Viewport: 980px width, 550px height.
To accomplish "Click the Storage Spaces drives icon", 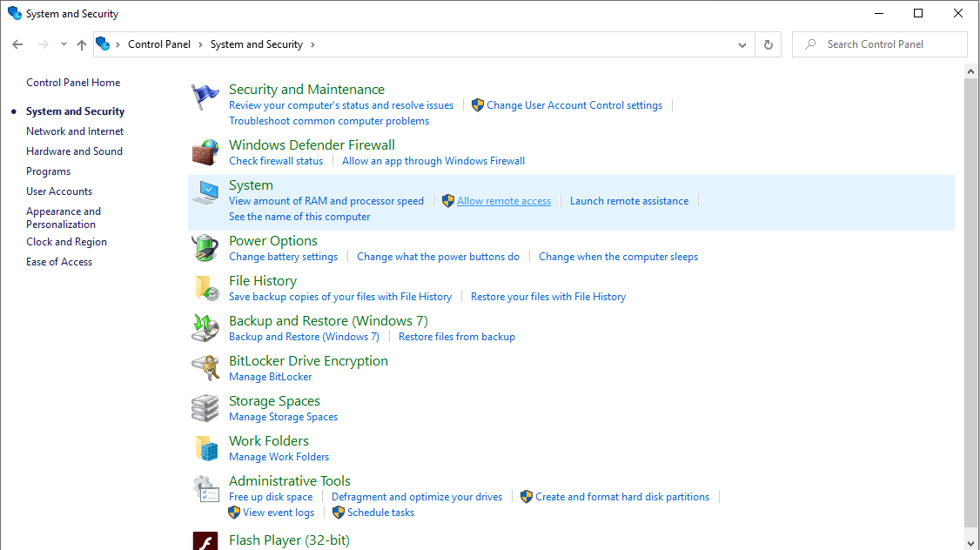I will (x=205, y=409).
